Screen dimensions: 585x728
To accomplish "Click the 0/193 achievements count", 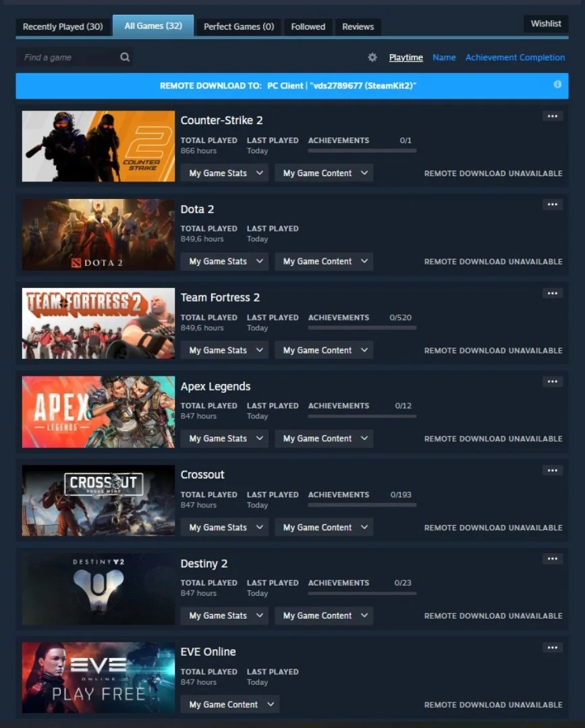I will pyautogui.click(x=401, y=495).
